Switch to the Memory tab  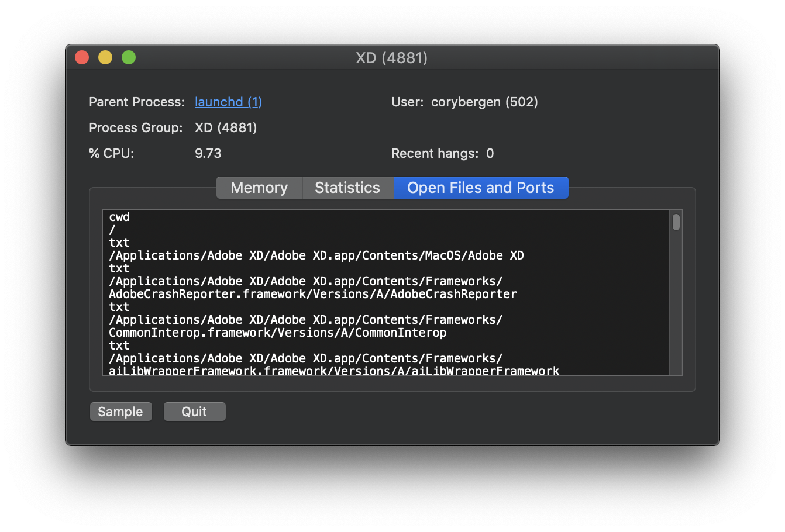pos(259,188)
